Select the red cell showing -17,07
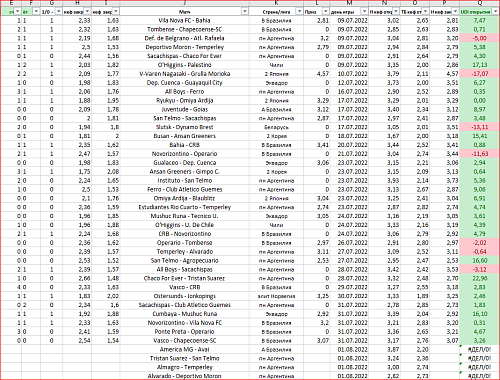 coord(479,74)
